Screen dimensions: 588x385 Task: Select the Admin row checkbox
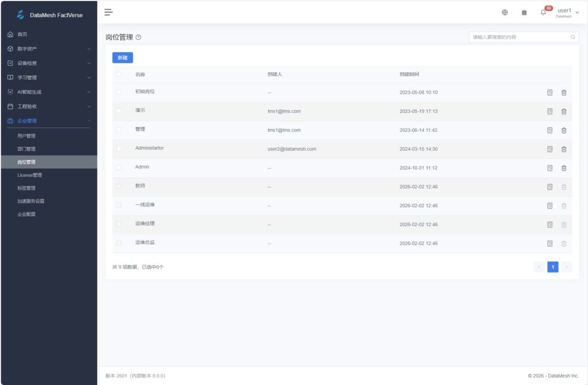[x=119, y=168]
